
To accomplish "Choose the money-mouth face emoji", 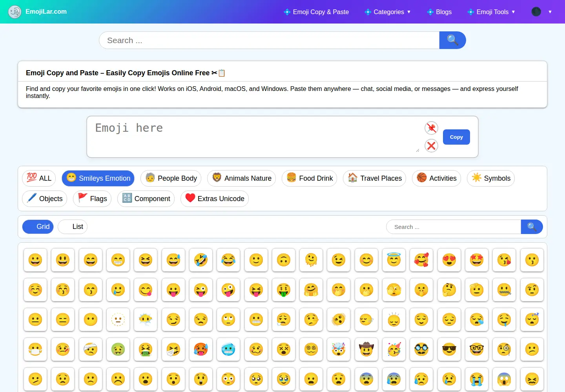I will click(284, 290).
